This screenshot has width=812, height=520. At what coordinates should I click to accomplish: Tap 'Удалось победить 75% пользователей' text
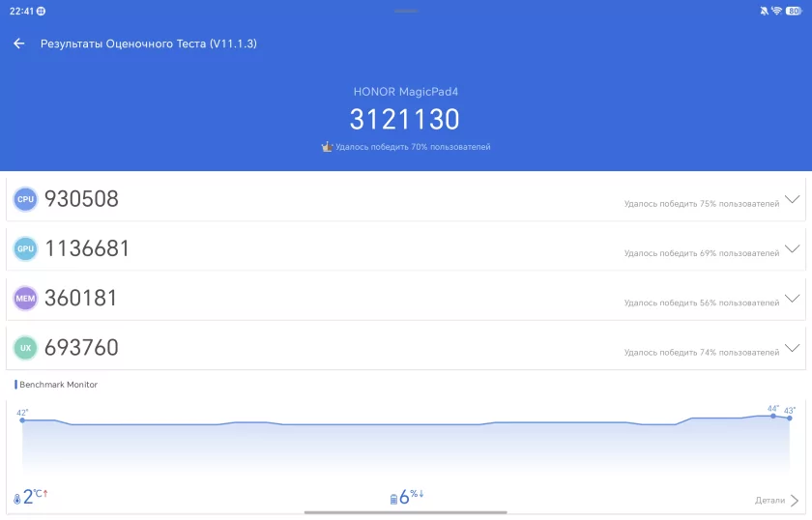pos(702,204)
